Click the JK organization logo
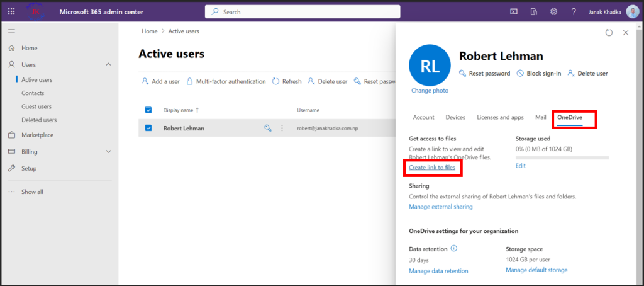Image resolution: width=644 pixels, height=286 pixels. (x=36, y=11)
